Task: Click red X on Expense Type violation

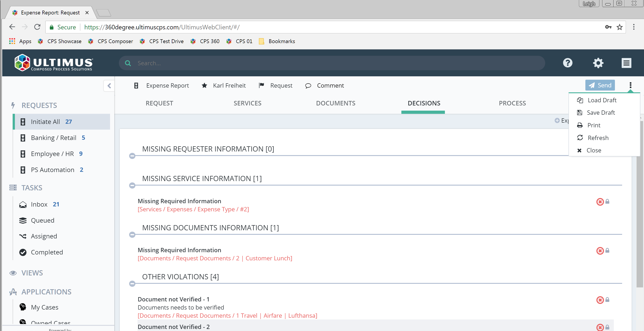Action: pyautogui.click(x=600, y=202)
